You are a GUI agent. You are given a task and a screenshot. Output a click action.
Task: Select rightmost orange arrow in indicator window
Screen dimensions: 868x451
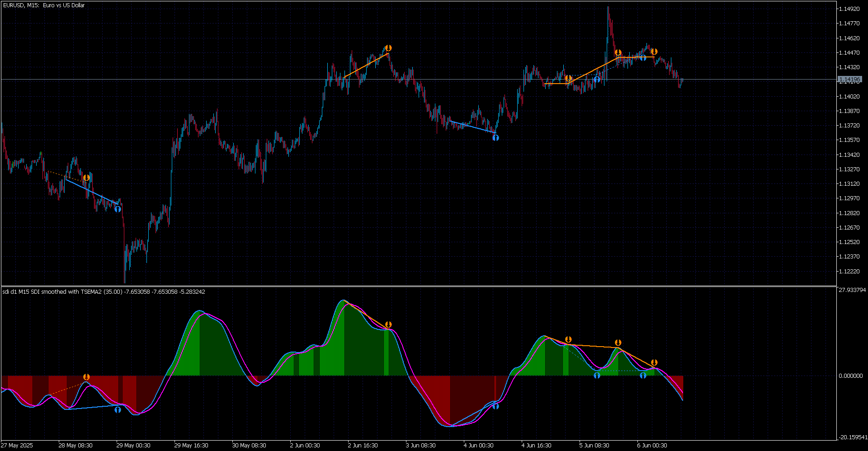(x=654, y=362)
